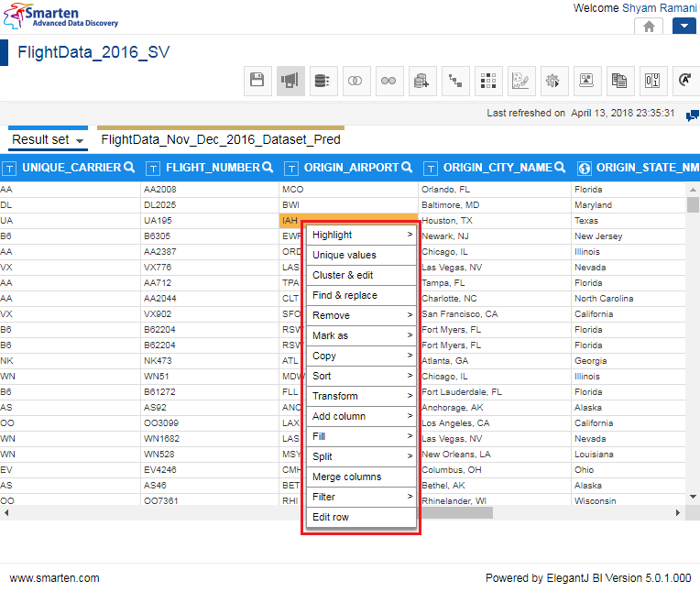Click the copy documents icon in toolbar
This screenshot has width=700, height=592.
[620, 81]
